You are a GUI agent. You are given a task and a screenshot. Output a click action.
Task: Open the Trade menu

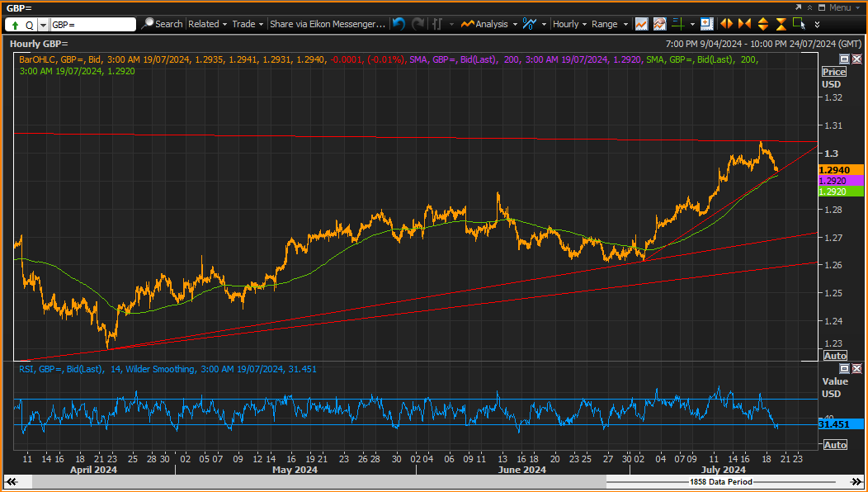click(x=248, y=24)
